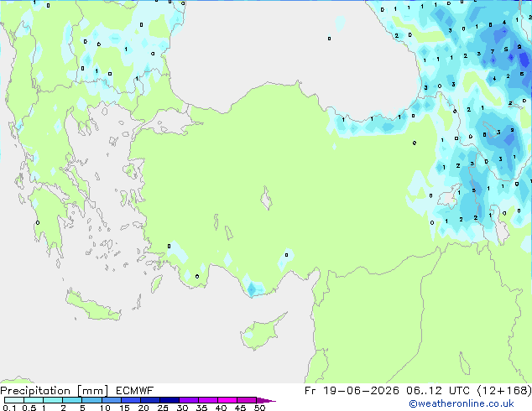
Task: Click the '50' legend scale label
Action: (259, 408)
